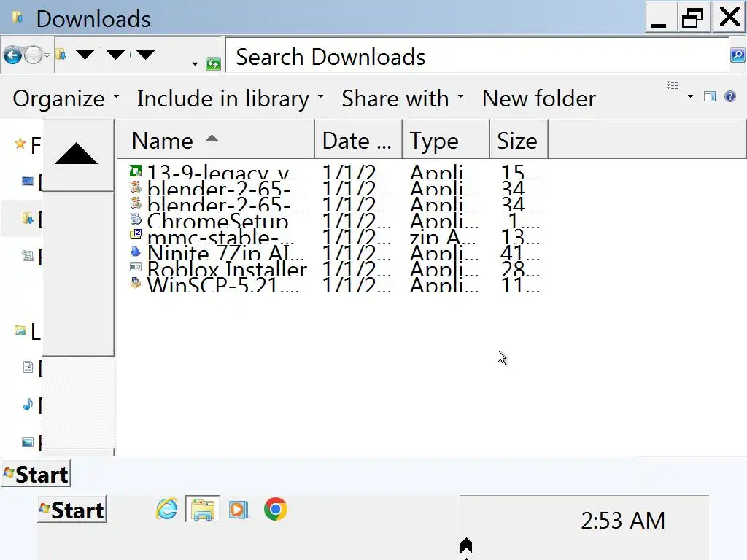747x560 pixels.
Task: Select the mmc-stable file name
Action: click(220, 237)
